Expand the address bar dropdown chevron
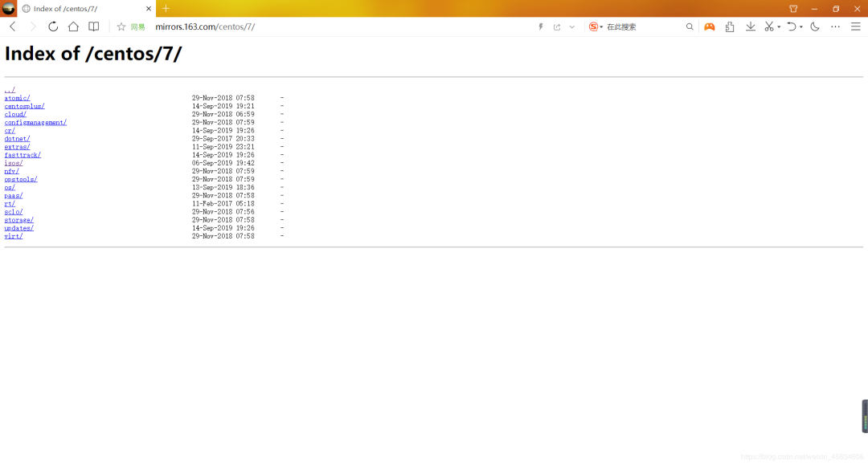The image size is (868, 465). coord(572,27)
